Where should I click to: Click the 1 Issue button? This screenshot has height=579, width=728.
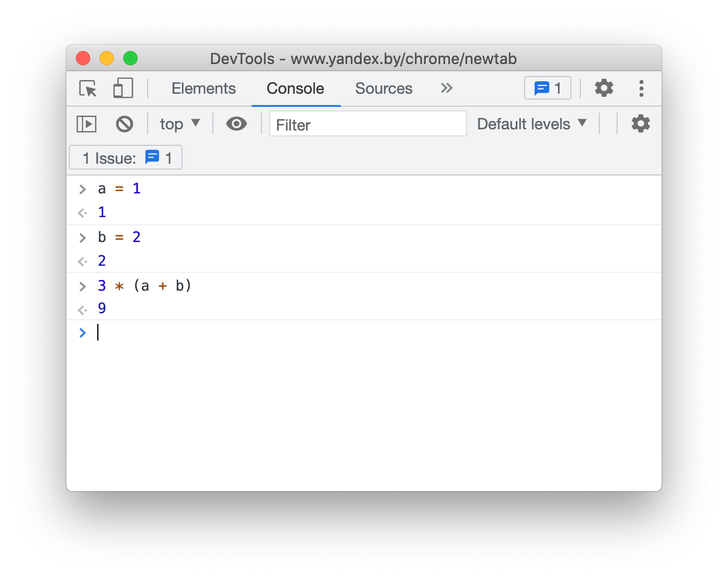tap(126, 158)
